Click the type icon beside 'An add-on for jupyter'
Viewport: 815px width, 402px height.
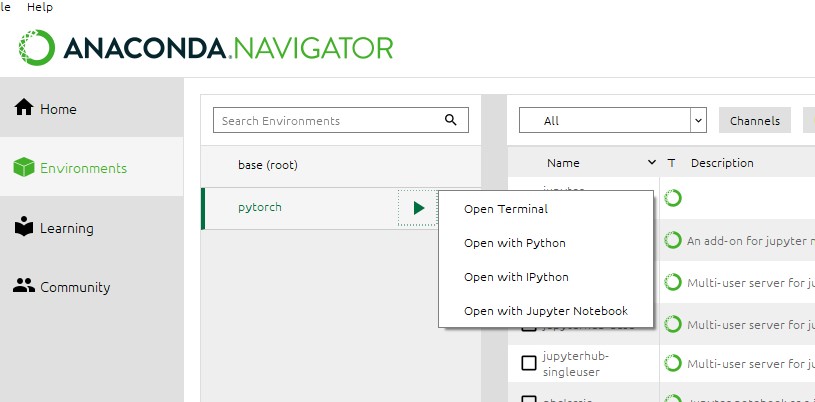point(673,240)
